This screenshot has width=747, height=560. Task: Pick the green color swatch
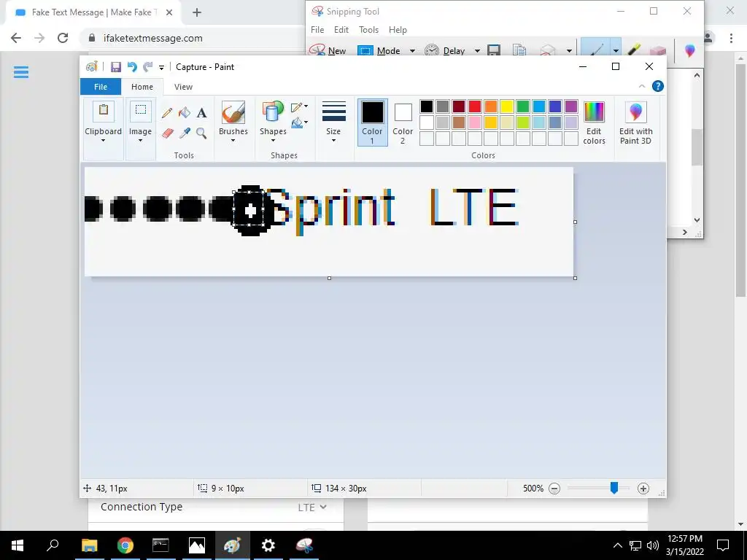point(522,106)
